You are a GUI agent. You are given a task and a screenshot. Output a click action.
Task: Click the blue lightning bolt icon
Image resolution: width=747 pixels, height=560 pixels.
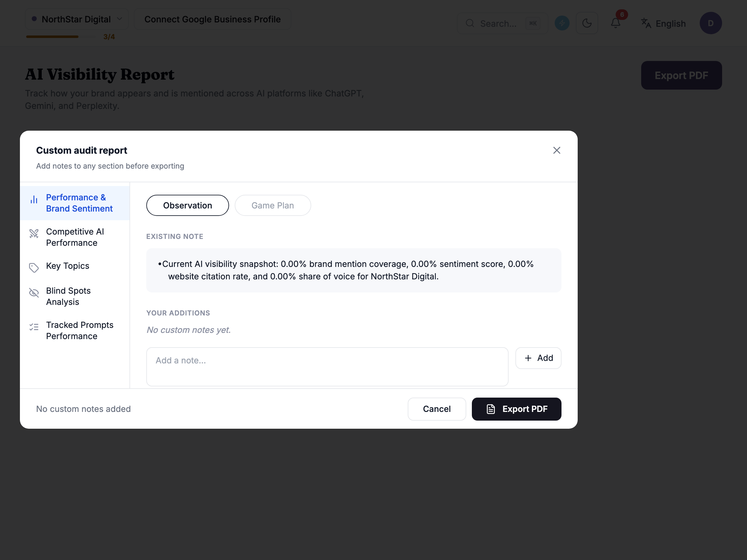(x=562, y=23)
